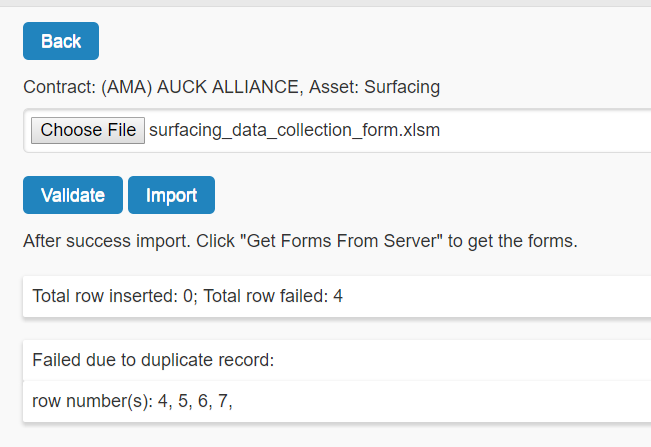Click the gray bar at page top
Image resolution: width=651 pixels, height=447 pixels.
click(x=325, y=3)
